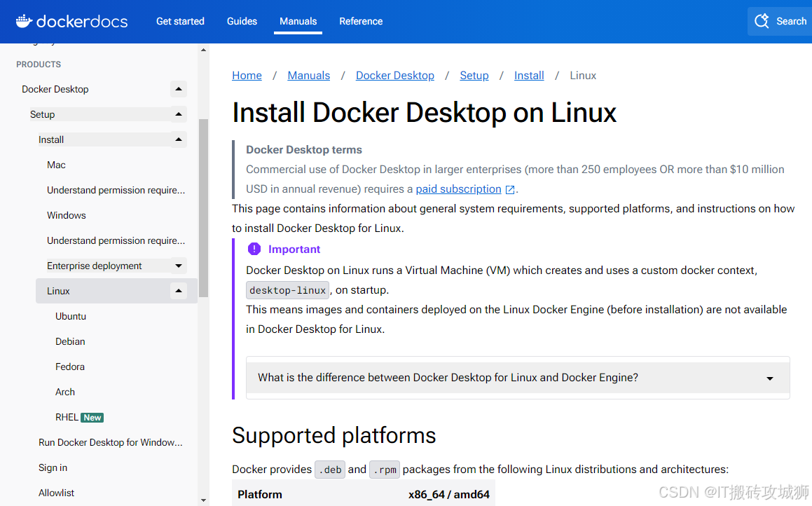The width and height of the screenshot is (812, 506).
Task: Click the Setup sidebar label
Action: coord(43,114)
